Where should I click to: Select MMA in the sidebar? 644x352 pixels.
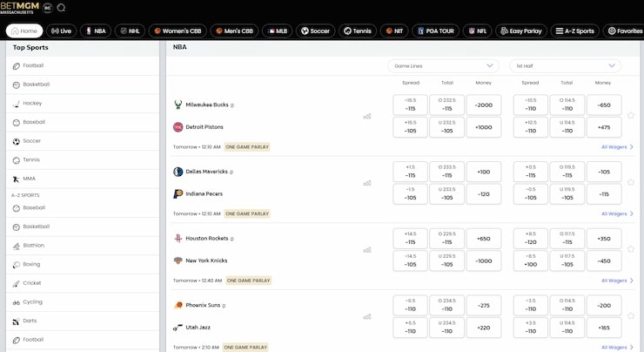click(x=83, y=179)
